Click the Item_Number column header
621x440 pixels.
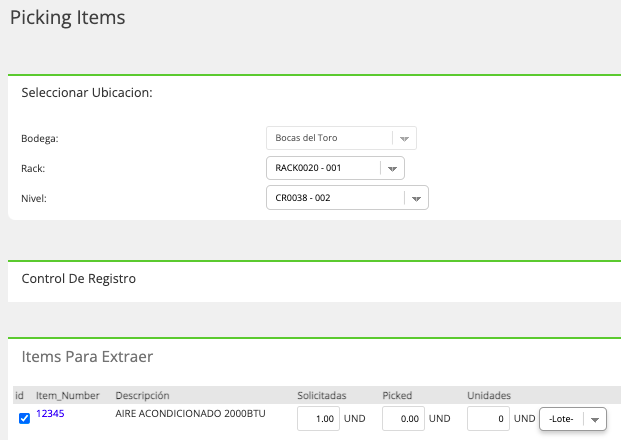pyautogui.click(x=68, y=396)
